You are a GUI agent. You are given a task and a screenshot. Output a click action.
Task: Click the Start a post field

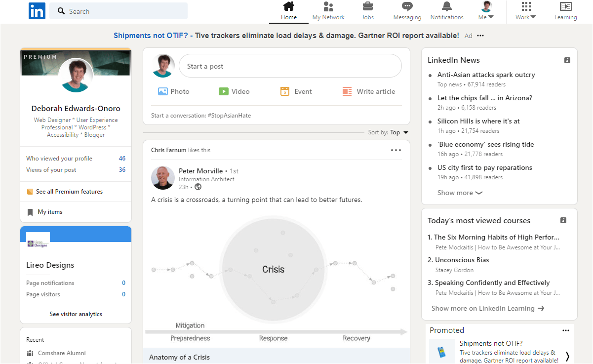290,66
